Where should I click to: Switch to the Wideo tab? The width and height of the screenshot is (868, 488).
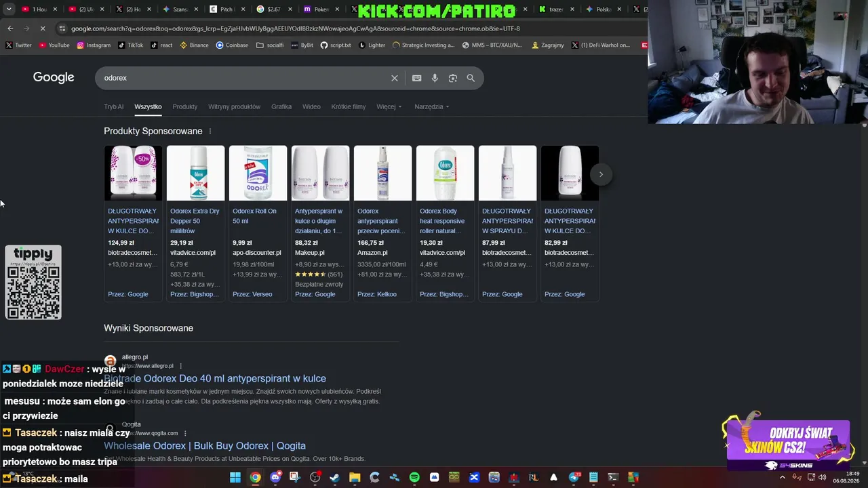click(311, 107)
